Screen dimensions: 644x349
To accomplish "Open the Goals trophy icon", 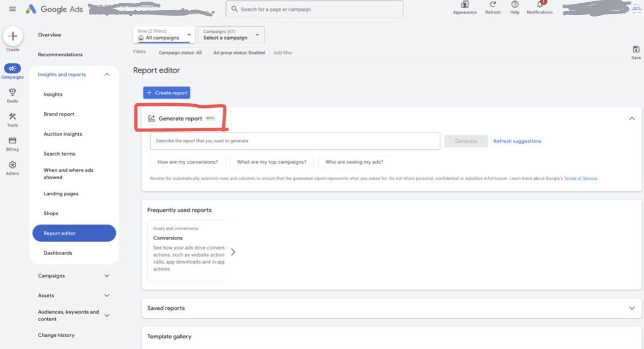I will click(12, 92).
